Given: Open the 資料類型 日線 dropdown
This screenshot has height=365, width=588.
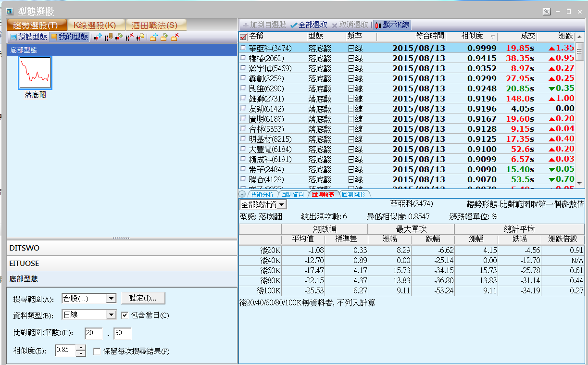Looking at the screenshot, I should coord(111,315).
